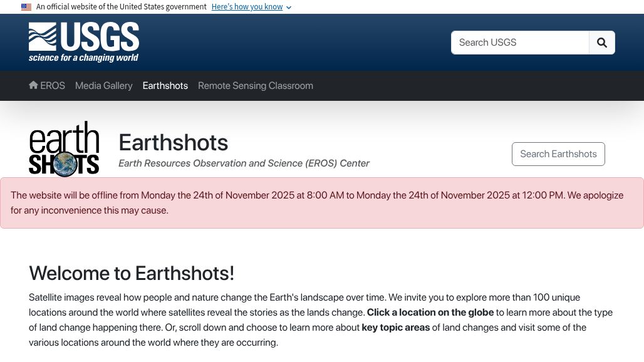Viewport: 644px width, 362px height.
Task: Click the "An official website" government notice text
Action: pyautogui.click(x=121, y=7)
